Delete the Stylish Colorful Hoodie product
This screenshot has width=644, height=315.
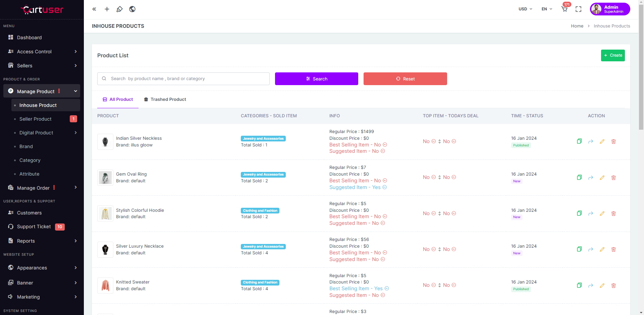613,213
